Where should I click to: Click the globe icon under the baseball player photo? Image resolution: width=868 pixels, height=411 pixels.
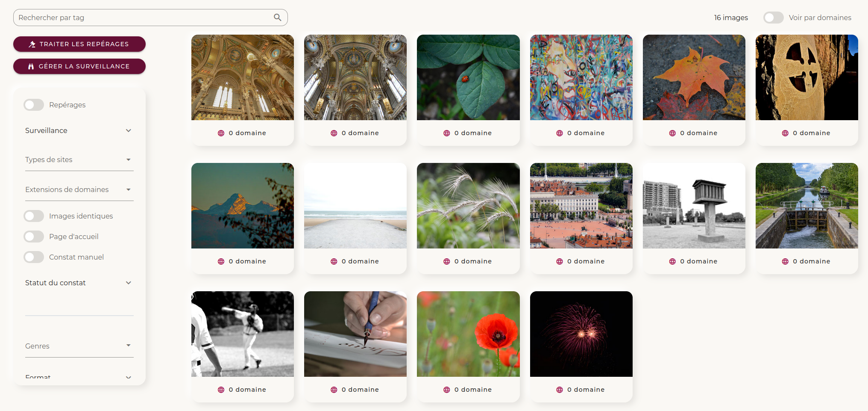(221, 390)
